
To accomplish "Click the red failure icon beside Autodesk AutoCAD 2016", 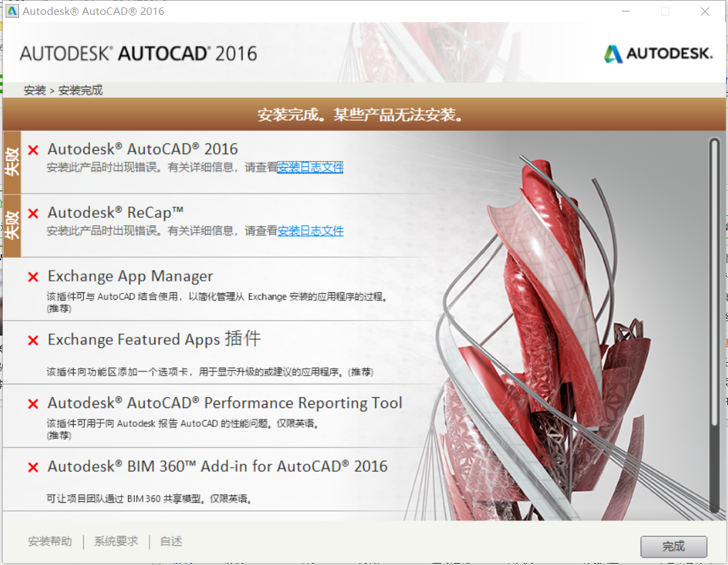I will 32,149.
